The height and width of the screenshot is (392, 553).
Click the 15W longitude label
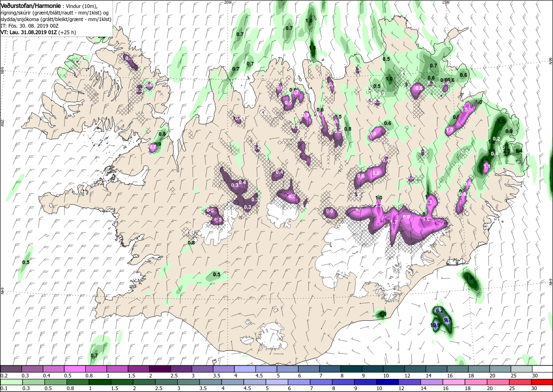(446, 2)
